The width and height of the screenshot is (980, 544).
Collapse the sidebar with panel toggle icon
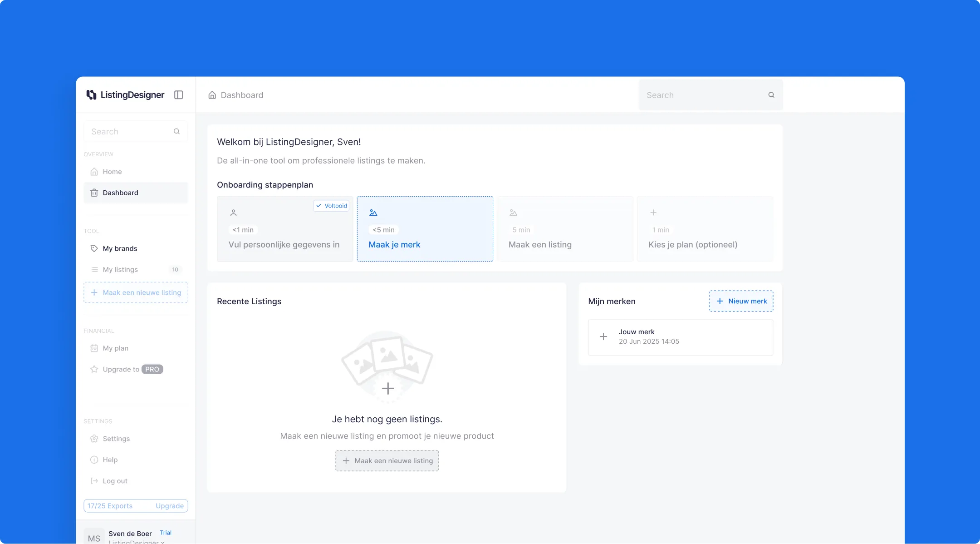pos(179,95)
